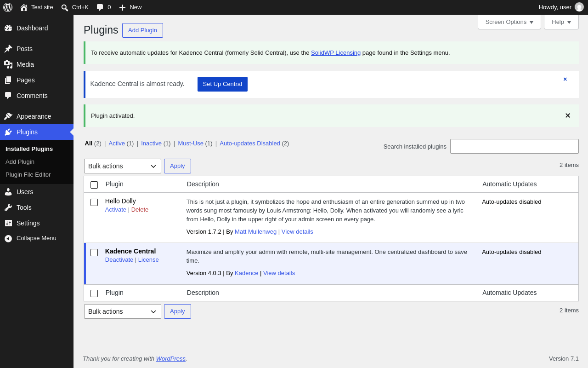Check the Kadence Central plugin checkbox

[94, 253]
